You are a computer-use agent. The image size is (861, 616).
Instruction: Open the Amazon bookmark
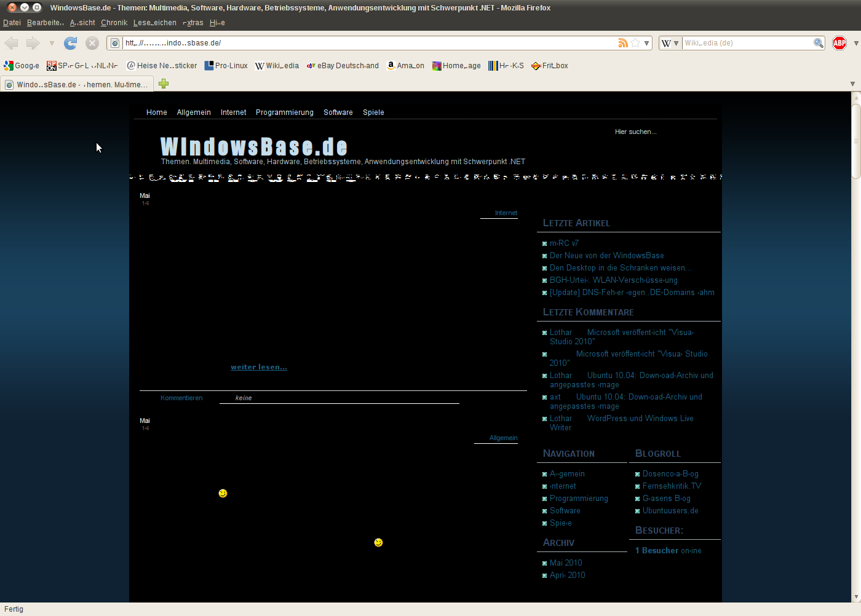click(405, 66)
